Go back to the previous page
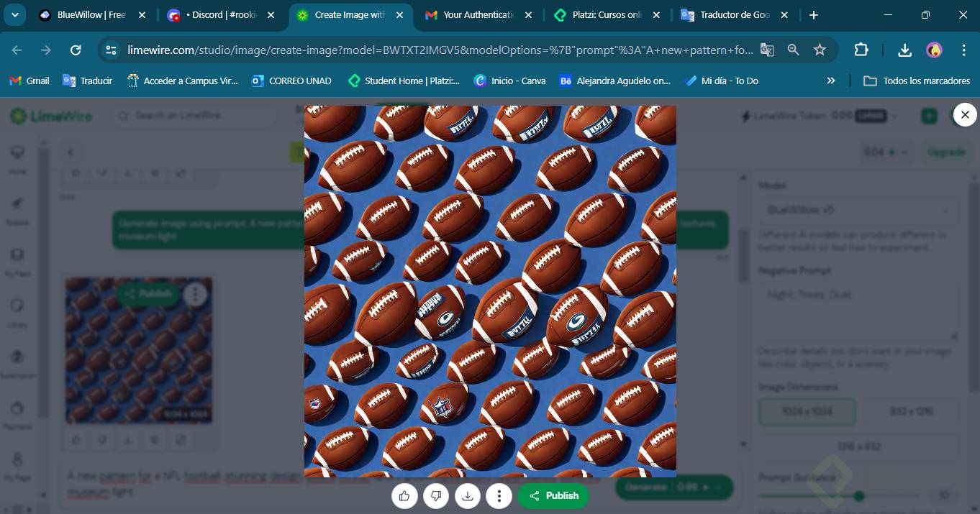This screenshot has height=514, width=980. pyautogui.click(x=17, y=50)
